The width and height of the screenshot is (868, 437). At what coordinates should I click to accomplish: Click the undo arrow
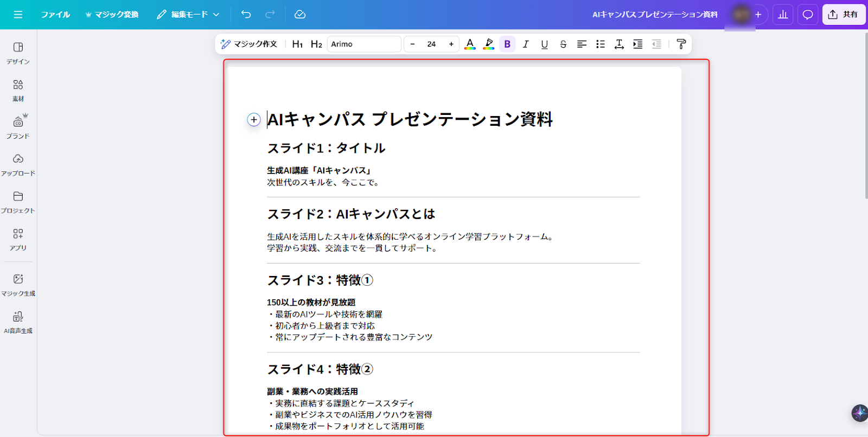pos(246,15)
